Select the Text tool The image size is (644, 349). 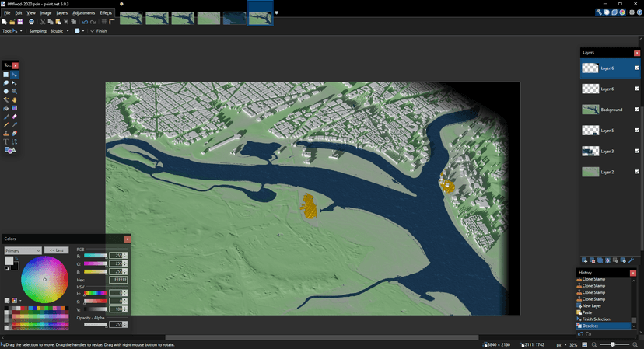click(x=6, y=141)
